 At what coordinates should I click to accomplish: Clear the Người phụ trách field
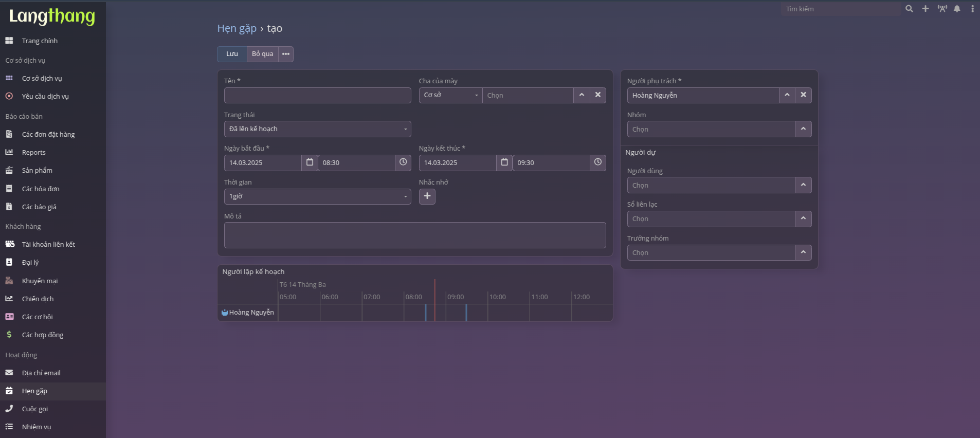(x=803, y=95)
